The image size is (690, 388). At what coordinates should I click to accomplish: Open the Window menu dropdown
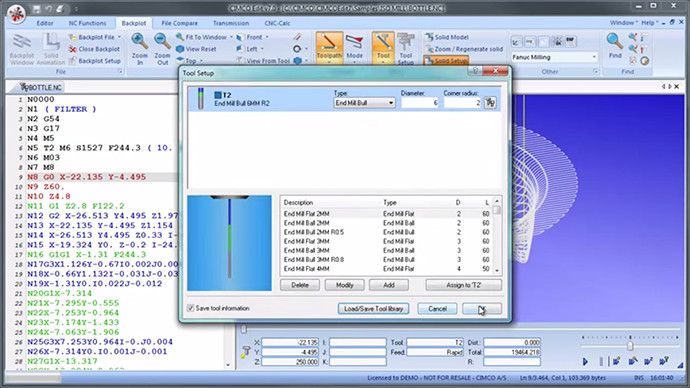click(624, 22)
